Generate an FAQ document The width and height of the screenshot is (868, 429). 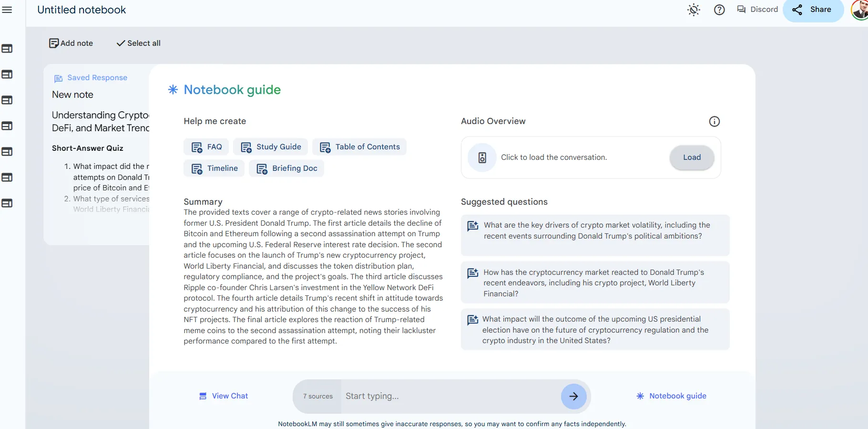tap(206, 147)
